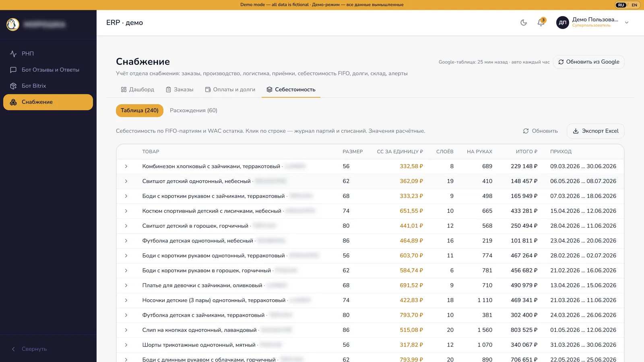Click cost value 332,58 ₽

pyautogui.click(x=411, y=166)
